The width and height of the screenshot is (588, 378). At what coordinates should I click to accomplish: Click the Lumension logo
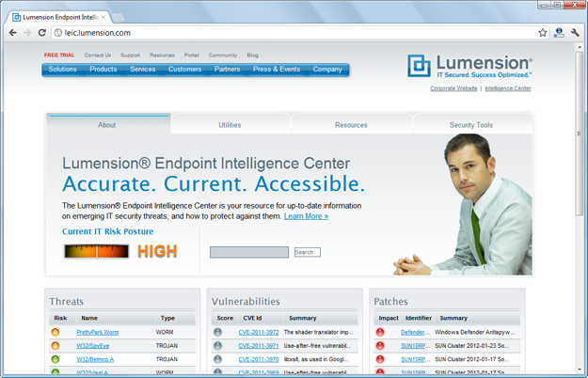(469, 65)
